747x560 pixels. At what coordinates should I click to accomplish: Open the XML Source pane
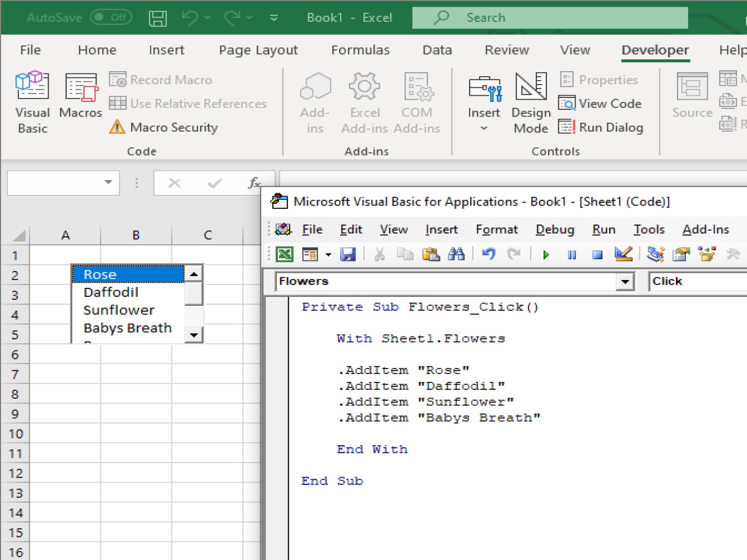(692, 95)
